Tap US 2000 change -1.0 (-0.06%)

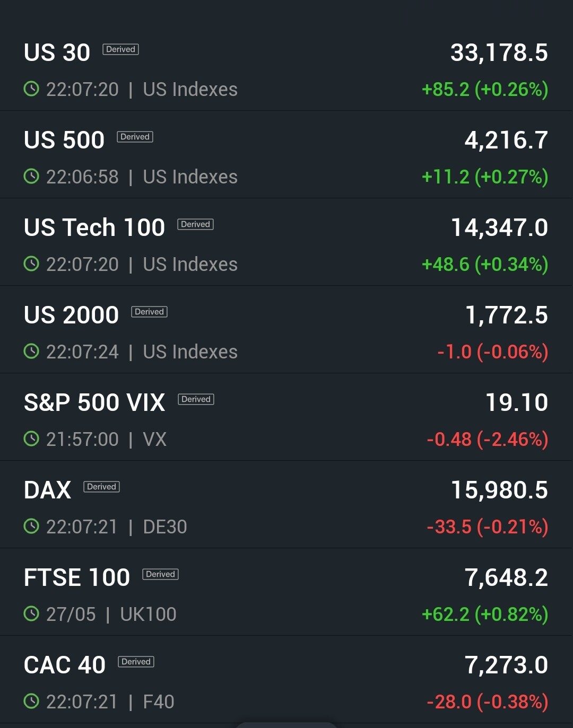(x=492, y=352)
